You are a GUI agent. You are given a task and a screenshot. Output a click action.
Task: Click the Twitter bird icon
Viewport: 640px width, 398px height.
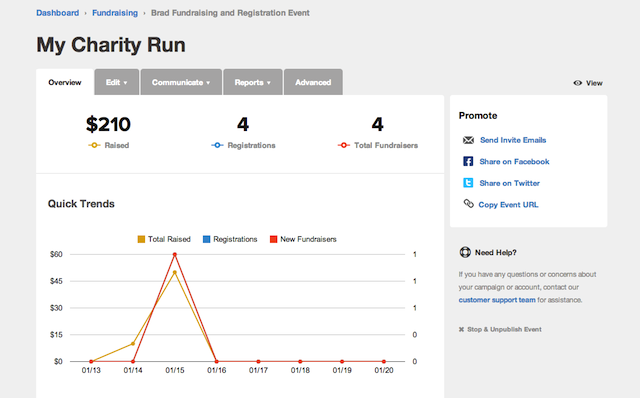pos(468,182)
